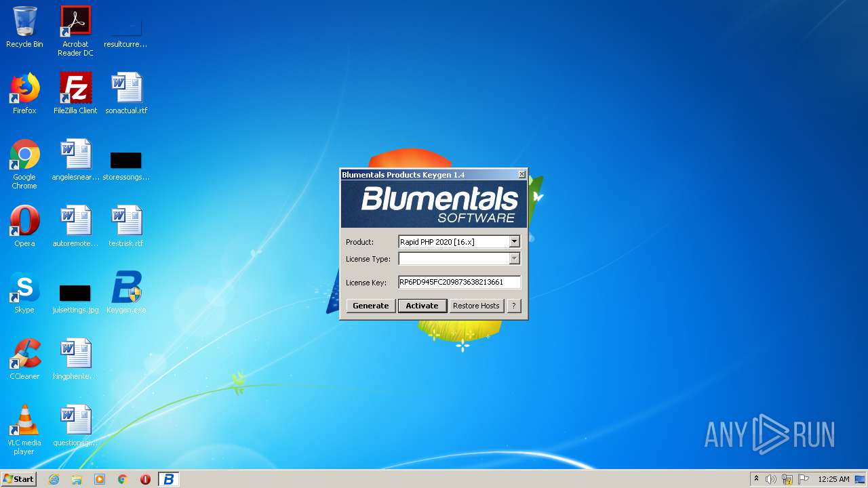Open Opera from the taskbar
The image size is (868, 488).
[145, 479]
